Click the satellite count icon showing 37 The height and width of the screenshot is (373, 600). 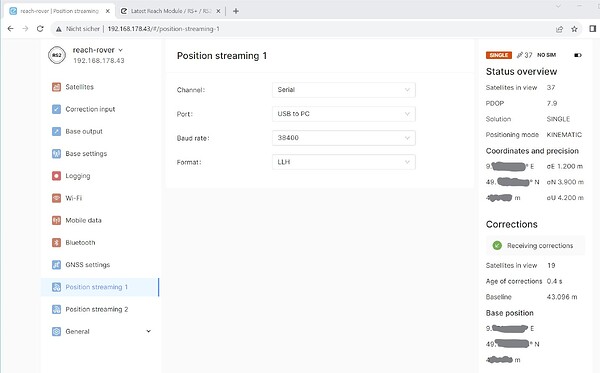tap(520, 55)
